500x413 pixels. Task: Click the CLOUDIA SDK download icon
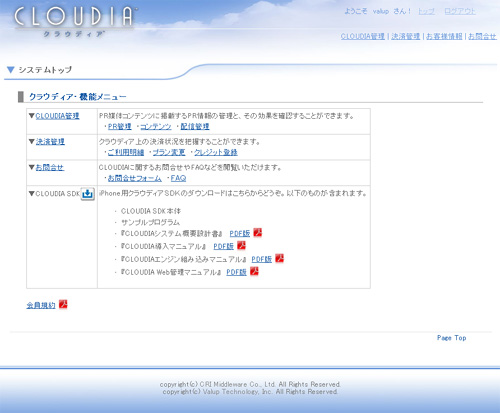(88, 194)
